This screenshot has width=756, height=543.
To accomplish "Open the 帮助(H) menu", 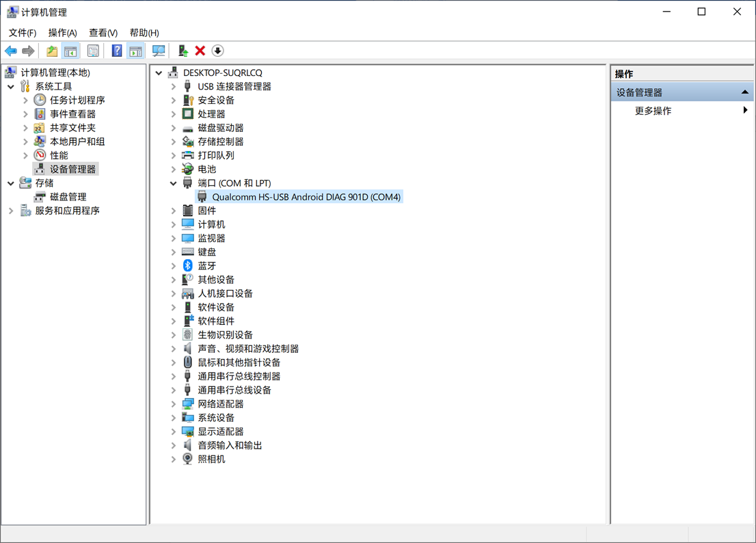I will [x=144, y=33].
